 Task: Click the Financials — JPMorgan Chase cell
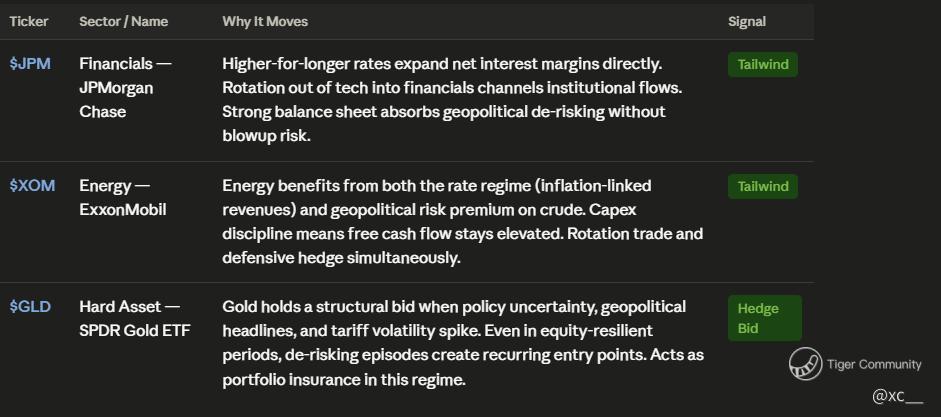point(125,88)
